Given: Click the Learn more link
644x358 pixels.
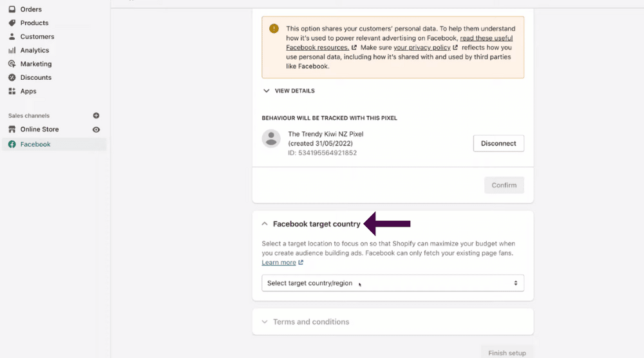Looking at the screenshot, I should (x=279, y=262).
